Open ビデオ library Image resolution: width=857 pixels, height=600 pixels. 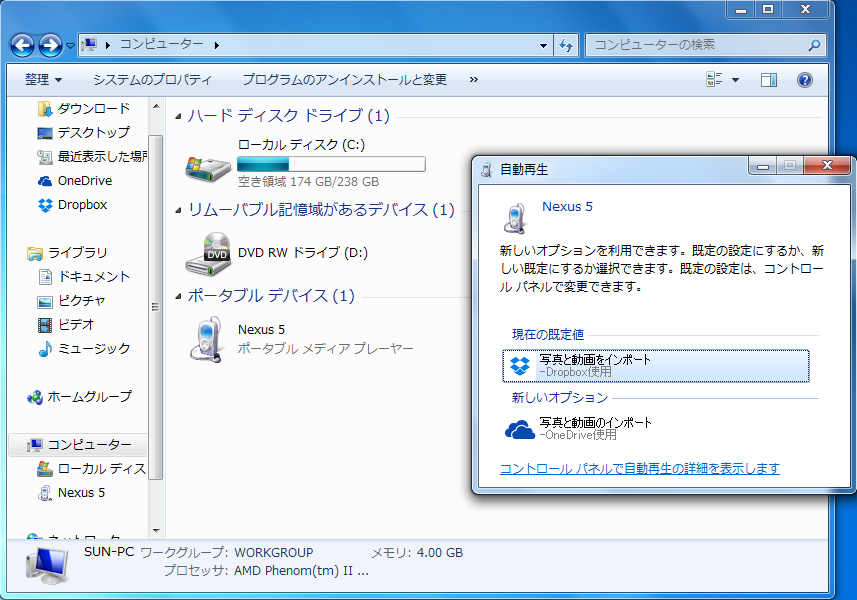point(66,325)
